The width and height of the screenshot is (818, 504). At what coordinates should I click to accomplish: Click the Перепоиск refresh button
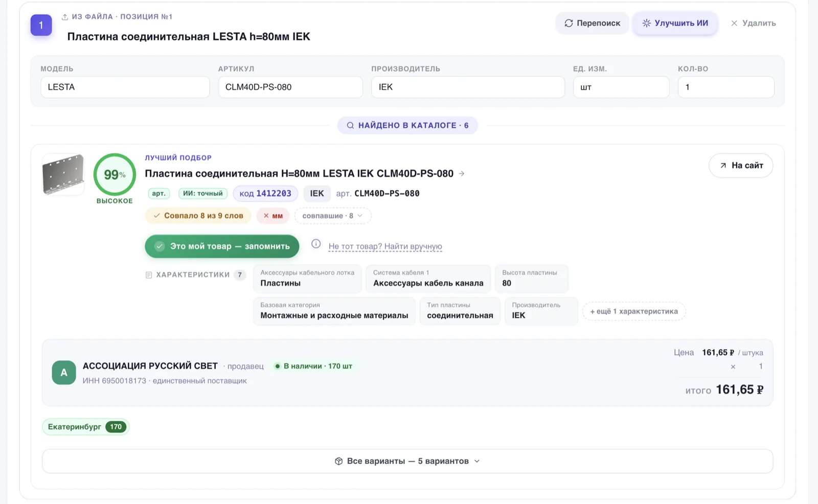tap(592, 23)
